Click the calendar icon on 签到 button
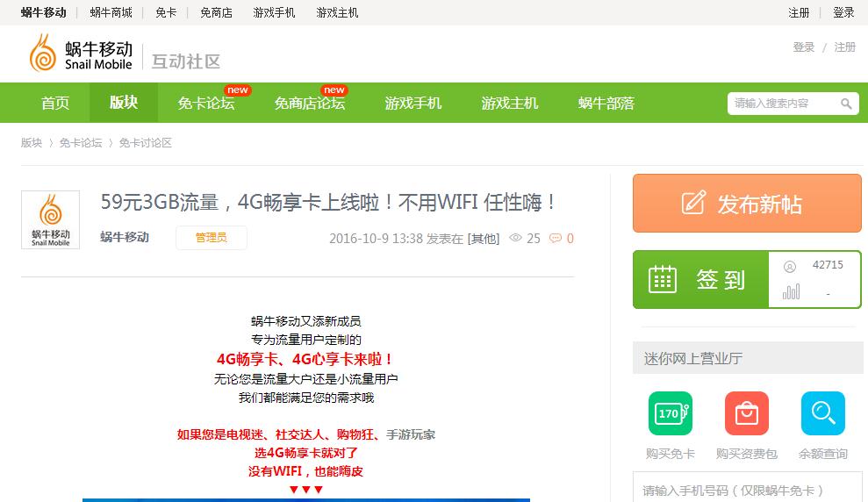 [x=662, y=279]
